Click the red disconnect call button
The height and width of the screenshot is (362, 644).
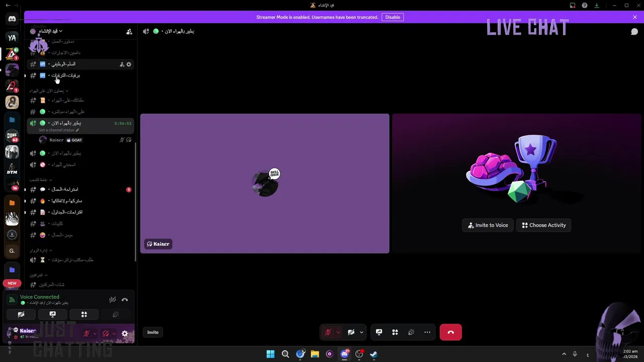451,332
